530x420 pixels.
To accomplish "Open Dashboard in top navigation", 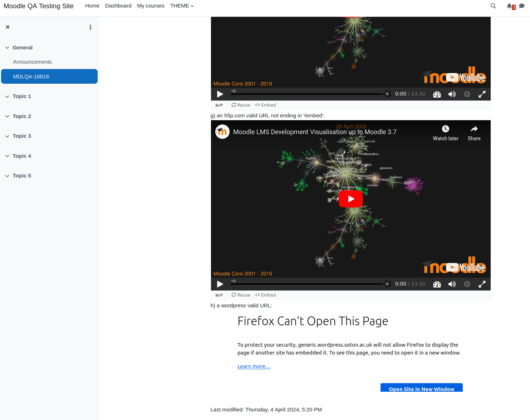I will 118,6.
